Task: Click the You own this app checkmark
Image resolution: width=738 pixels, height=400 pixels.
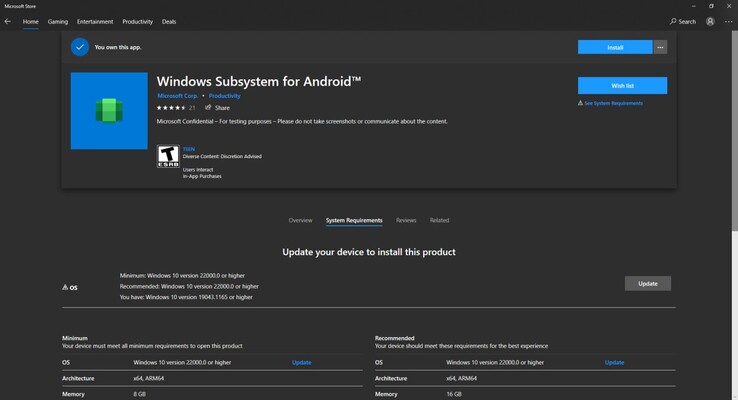Action: point(80,47)
